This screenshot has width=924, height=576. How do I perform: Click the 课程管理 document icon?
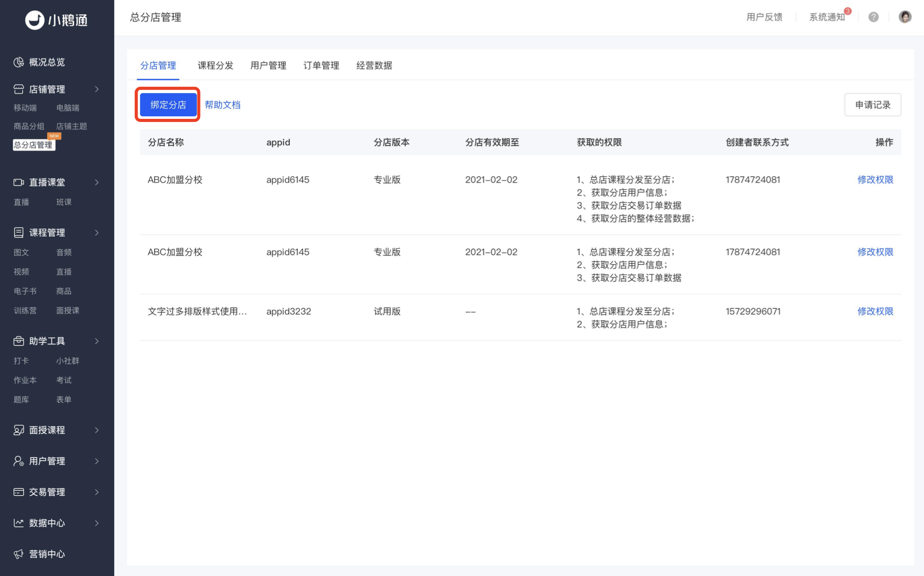coord(19,232)
